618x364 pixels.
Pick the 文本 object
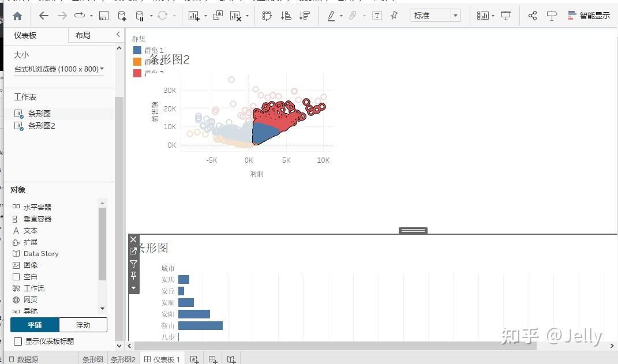click(x=31, y=230)
